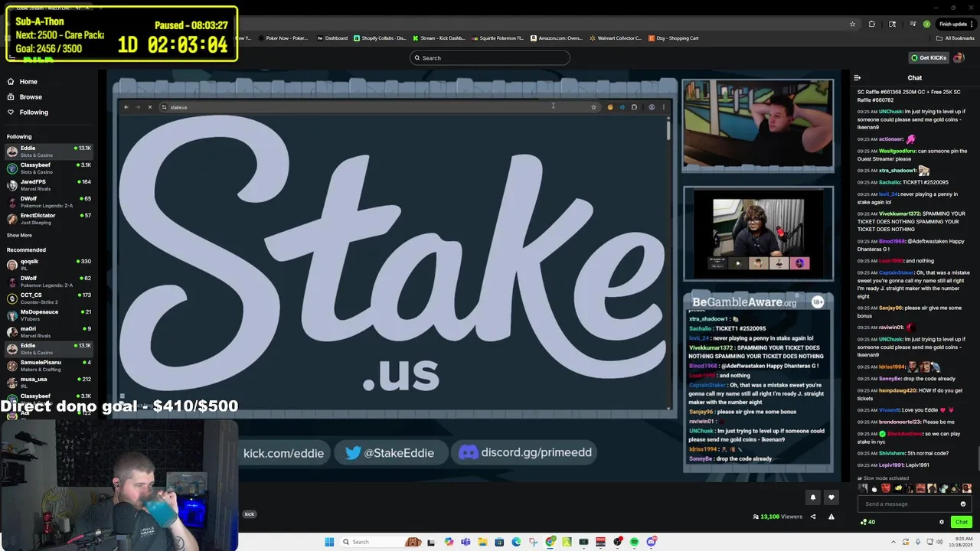980x551 pixels.
Task: Open microphone tray icon
Action: pos(918,542)
